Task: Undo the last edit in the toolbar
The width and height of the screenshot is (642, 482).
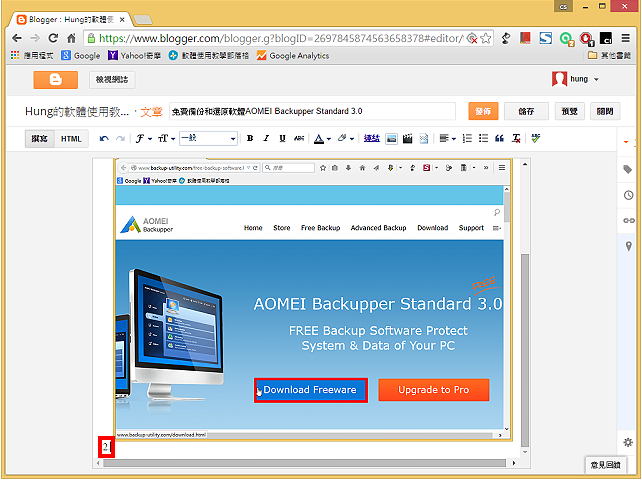Action: pos(104,138)
